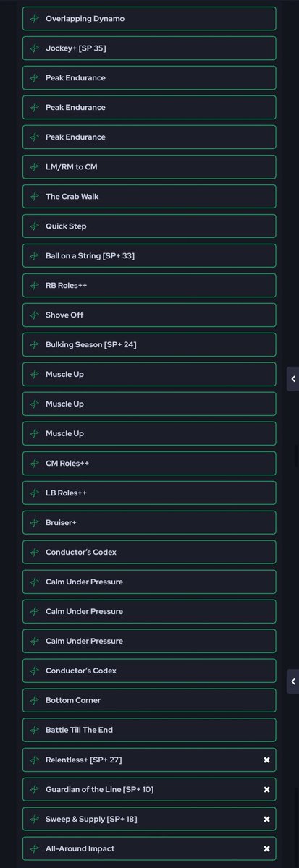Viewport: 299px width, 868px height.
Task: Click the sparkle icon next to Jockey+ [SP 35]
Action: pos(34,48)
